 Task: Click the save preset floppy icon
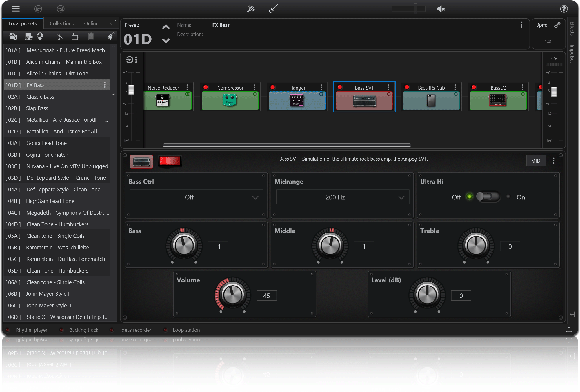tap(28, 37)
